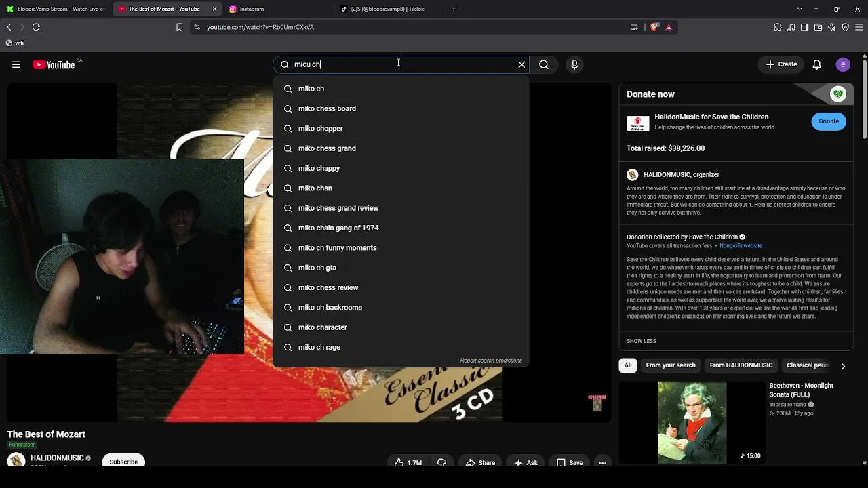Image resolution: width=868 pixels, height=488 pixels.
Task: Select suggestion "miko chess grand review"
Action: point(401,208)
